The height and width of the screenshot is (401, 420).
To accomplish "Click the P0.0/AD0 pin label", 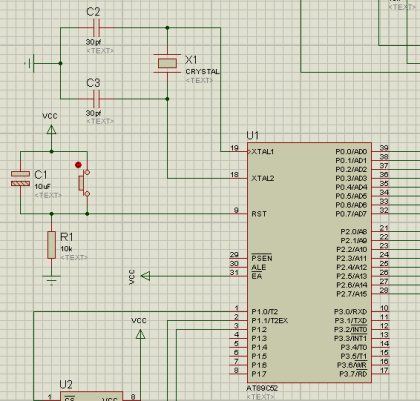I will point(351,152).
